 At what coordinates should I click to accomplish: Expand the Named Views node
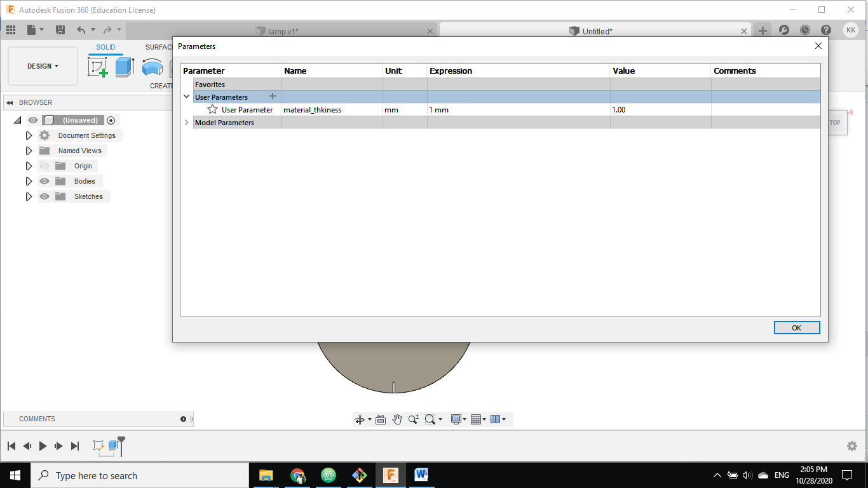[29, 151]
